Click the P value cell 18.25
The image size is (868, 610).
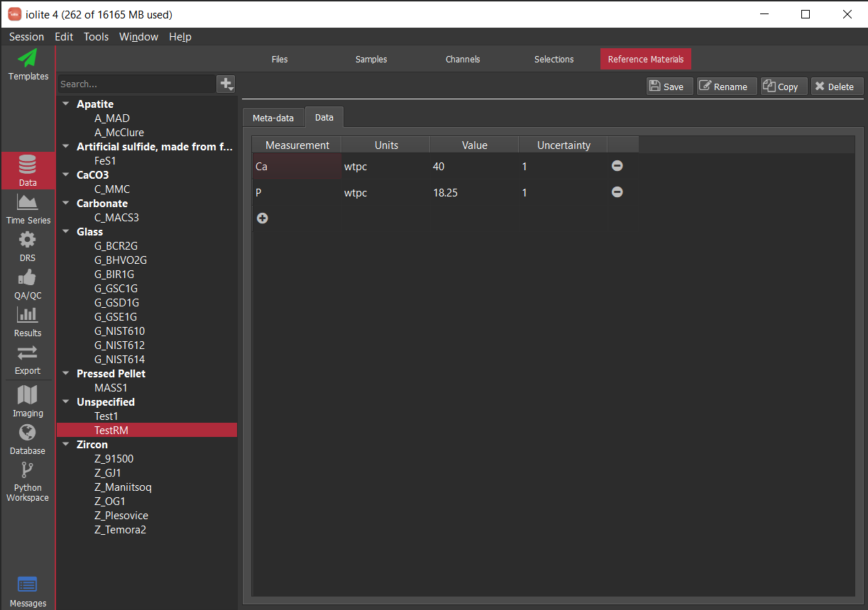click(x=474, y=193)
